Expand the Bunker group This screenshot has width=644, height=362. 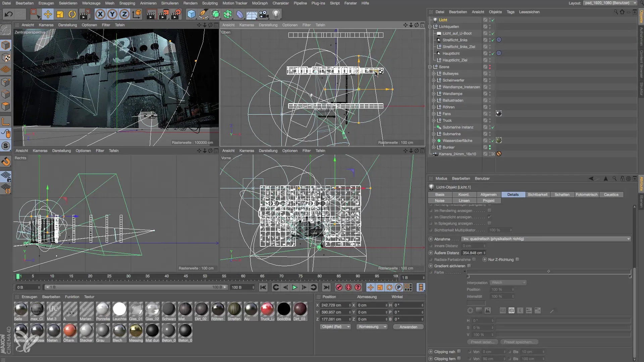pyautogui.click(x=434, y=147)
